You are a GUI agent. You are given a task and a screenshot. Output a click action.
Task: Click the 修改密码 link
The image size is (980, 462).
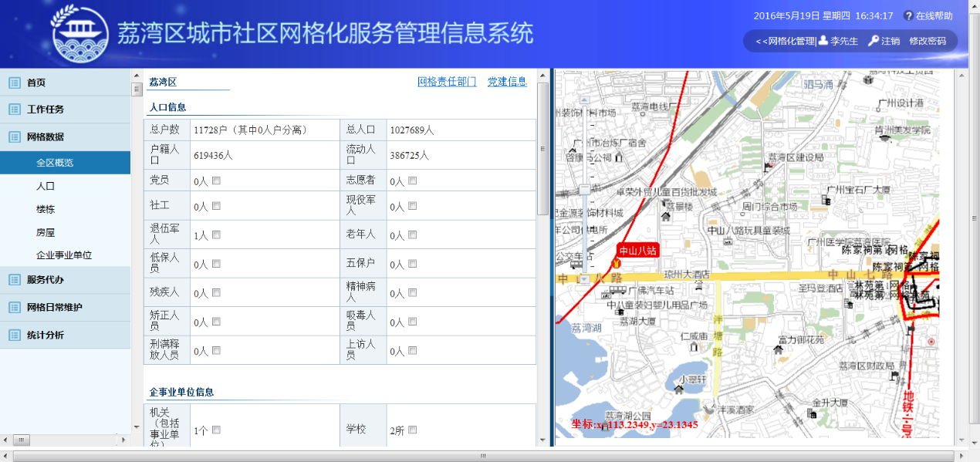[927, 41]
